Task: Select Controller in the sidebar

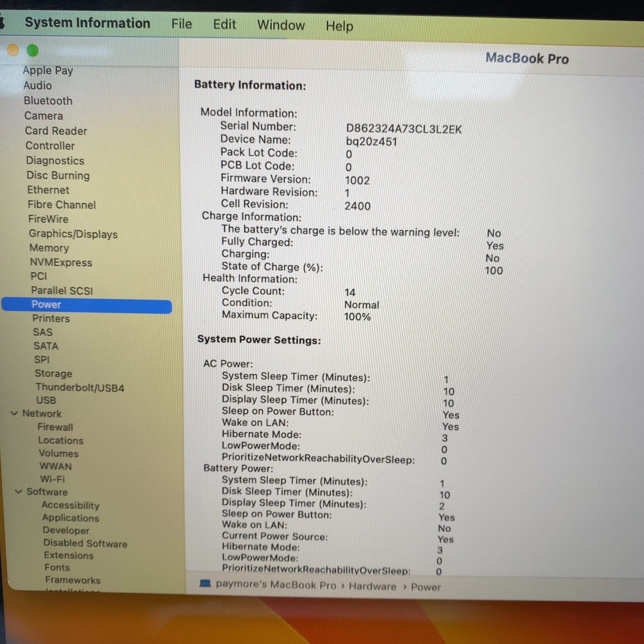Action: (50, 146)
